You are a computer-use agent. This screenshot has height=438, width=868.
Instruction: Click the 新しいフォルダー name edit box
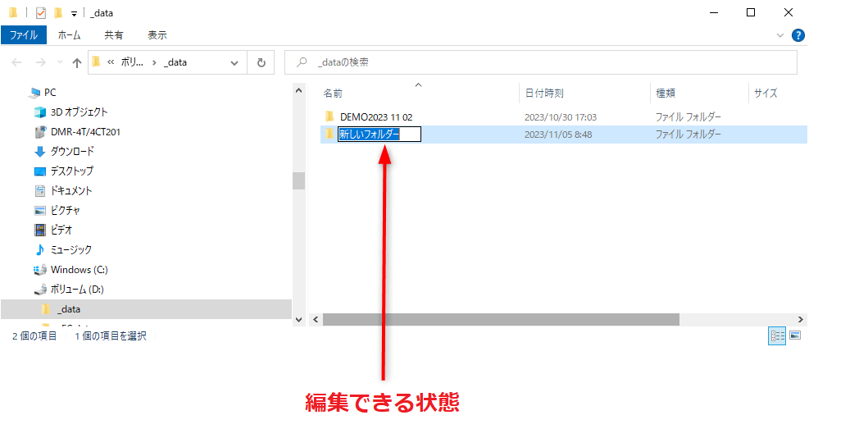(379, 134)
